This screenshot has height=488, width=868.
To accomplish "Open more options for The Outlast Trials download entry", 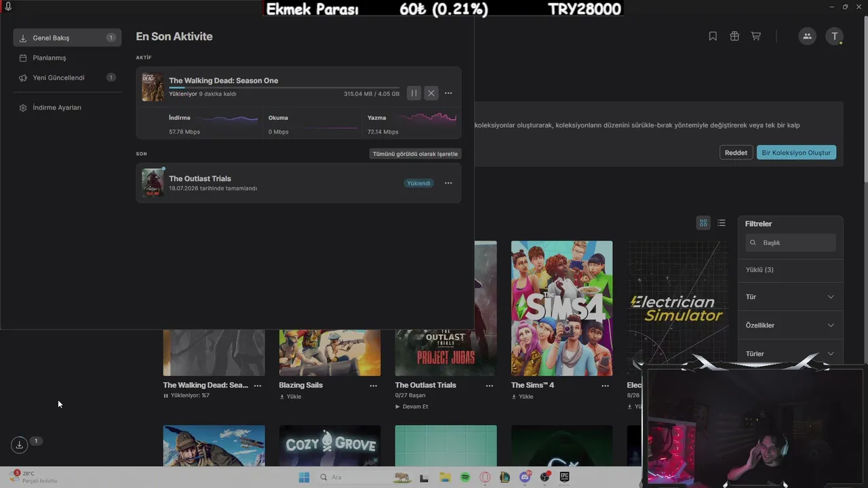I will [448, 183].
